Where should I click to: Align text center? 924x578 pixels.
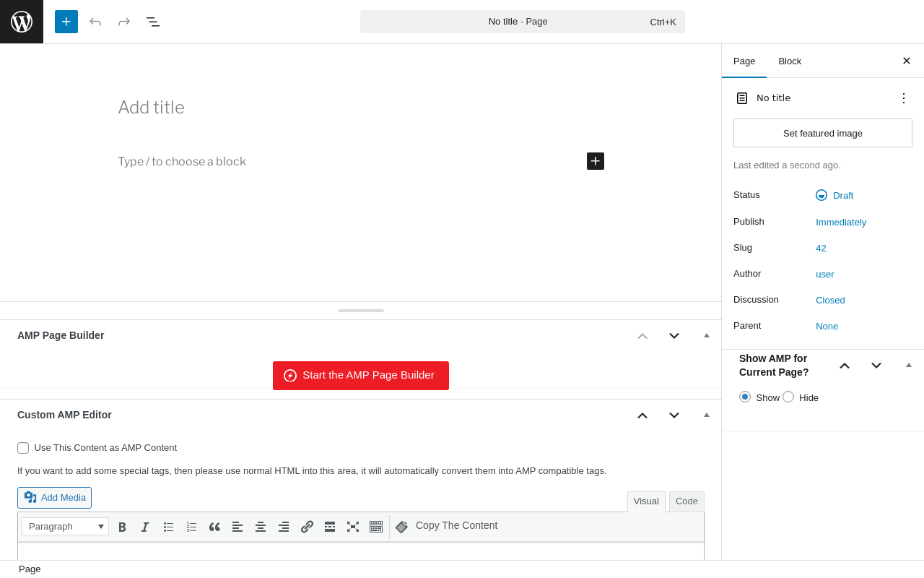tap(261, 527)
